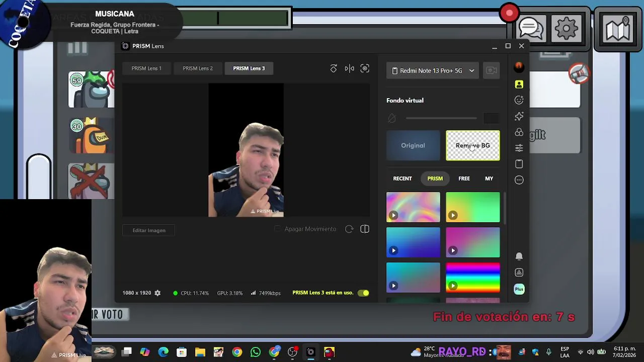Open the MY backgrounds tab

coord(489,178)
